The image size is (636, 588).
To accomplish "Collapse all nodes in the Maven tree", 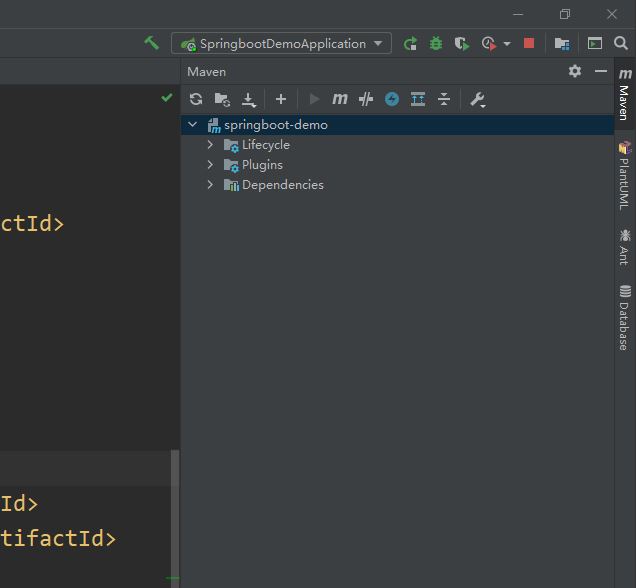I will coord(444,99).
